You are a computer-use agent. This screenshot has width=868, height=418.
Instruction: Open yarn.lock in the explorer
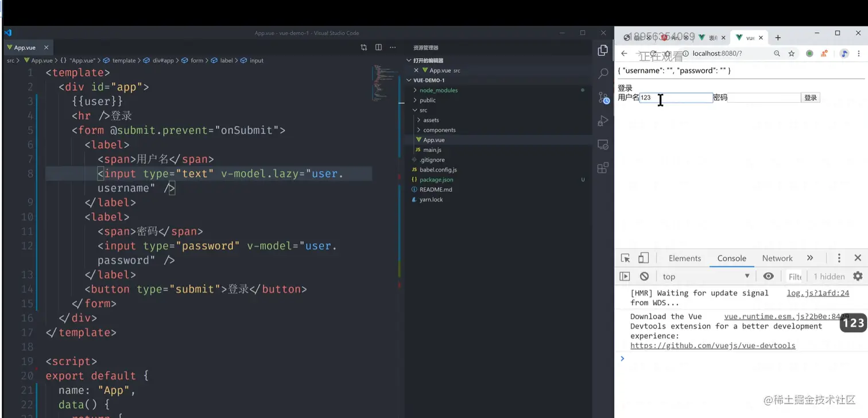(x=431, y=200)
